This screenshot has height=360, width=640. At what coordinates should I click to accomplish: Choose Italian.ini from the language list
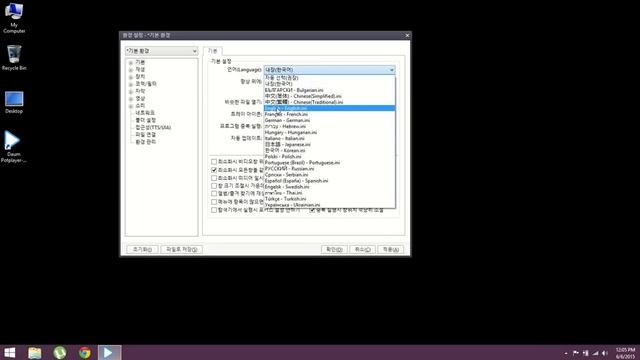[x=329, y=138]
